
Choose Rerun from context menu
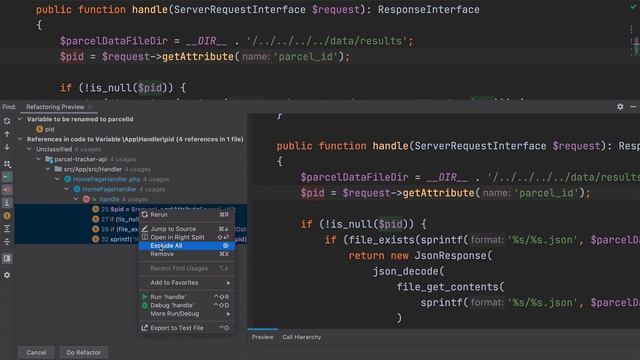[187, 215]
